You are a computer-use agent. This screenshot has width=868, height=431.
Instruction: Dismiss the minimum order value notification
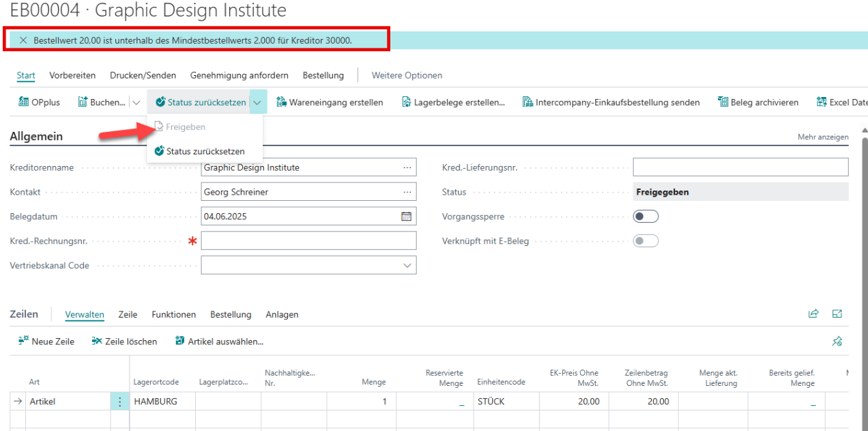(x=24, y=40)
